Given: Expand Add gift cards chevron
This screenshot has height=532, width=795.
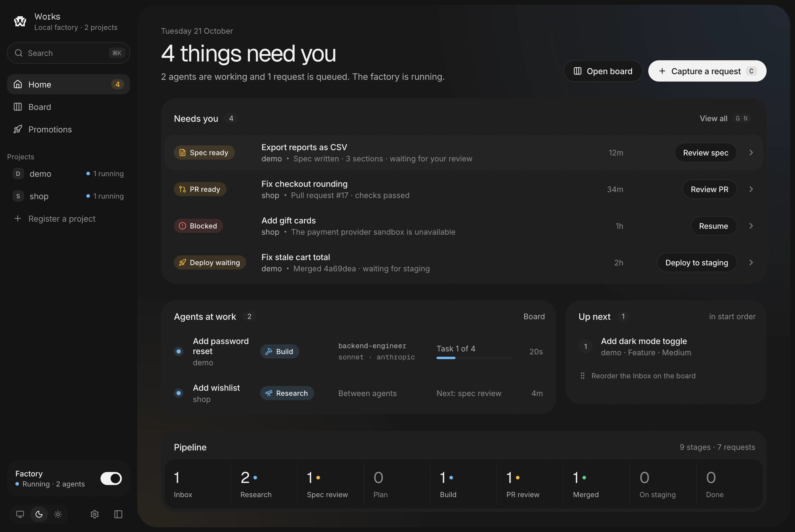Looking at the screenshot, I should [x=751, y=226].
